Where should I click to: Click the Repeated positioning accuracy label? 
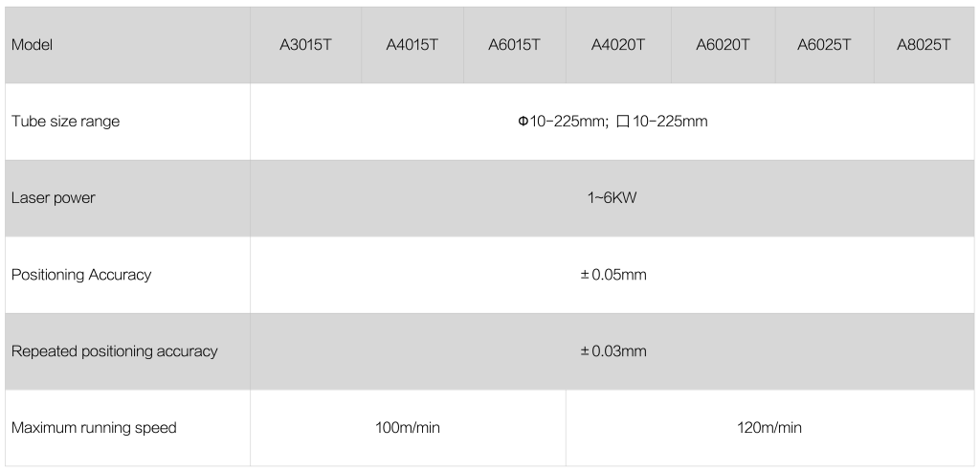pyautogui.click(x=114, y=351)
